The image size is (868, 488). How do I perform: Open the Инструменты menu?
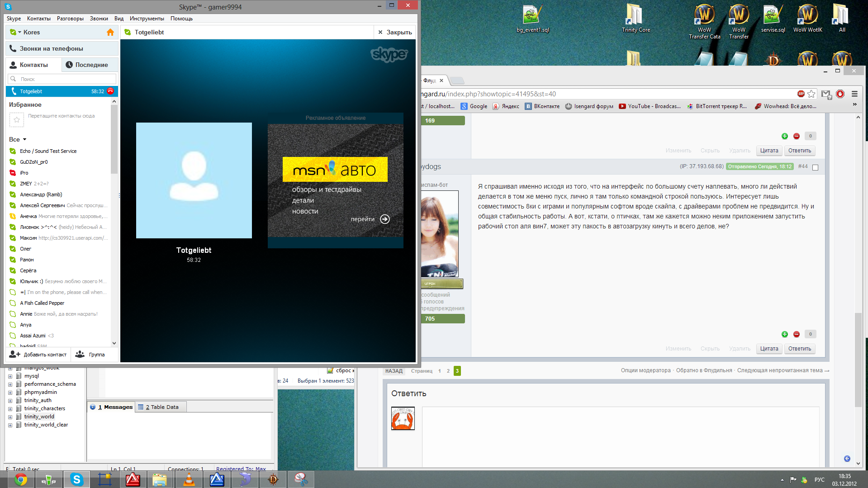147,19
